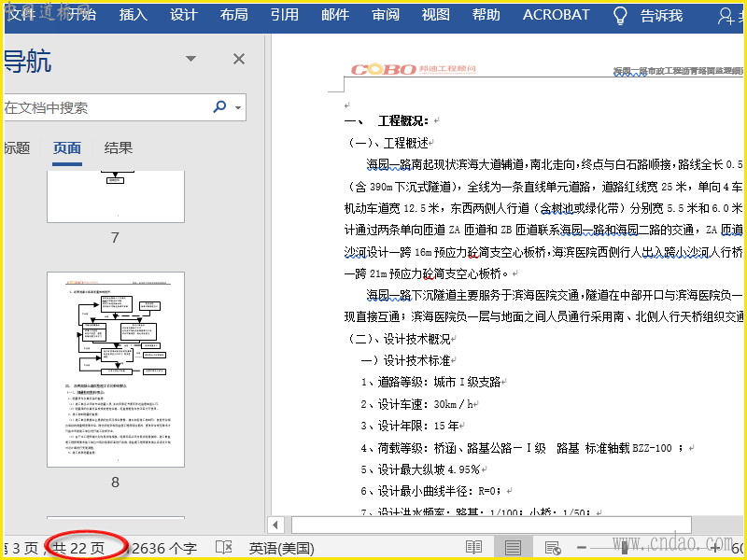Click the text 一）设计技术标准
Screen dimensions: 747x560
coord(405,360)
